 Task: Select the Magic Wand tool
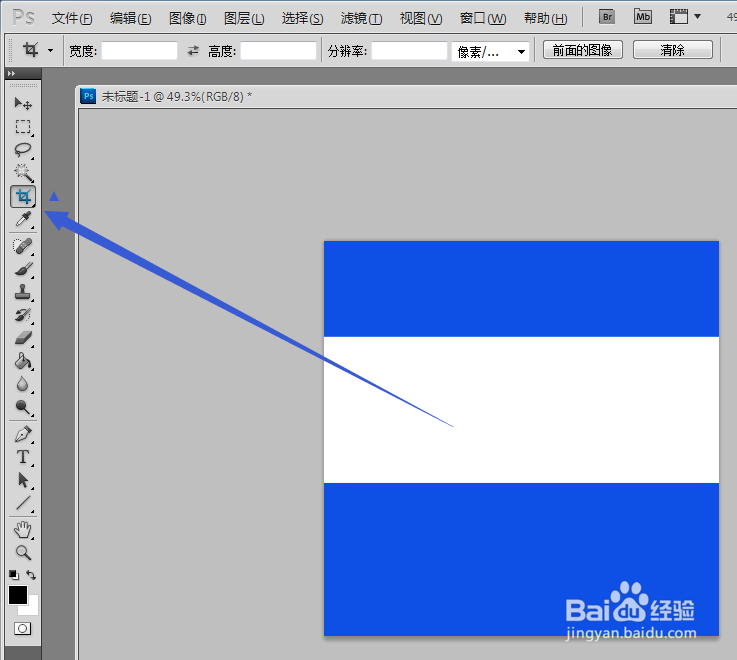[x=23, y=173]
